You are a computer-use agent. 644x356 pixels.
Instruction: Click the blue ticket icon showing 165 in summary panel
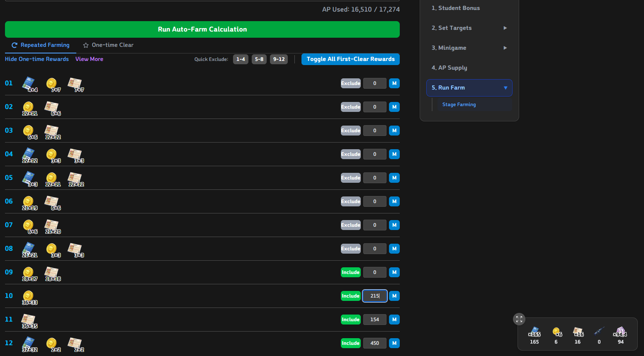(535, 331)
